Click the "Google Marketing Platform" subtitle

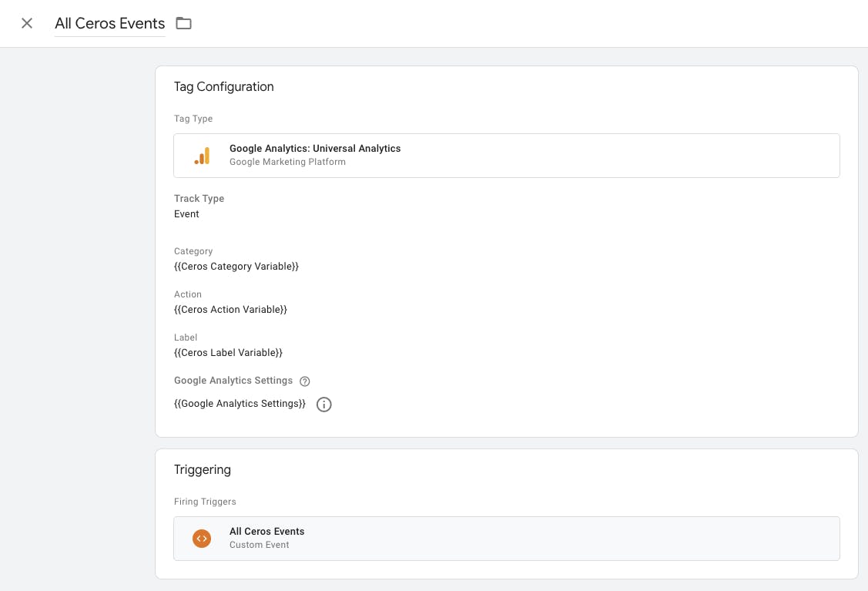pyautogui.click(x=287, y=162)
